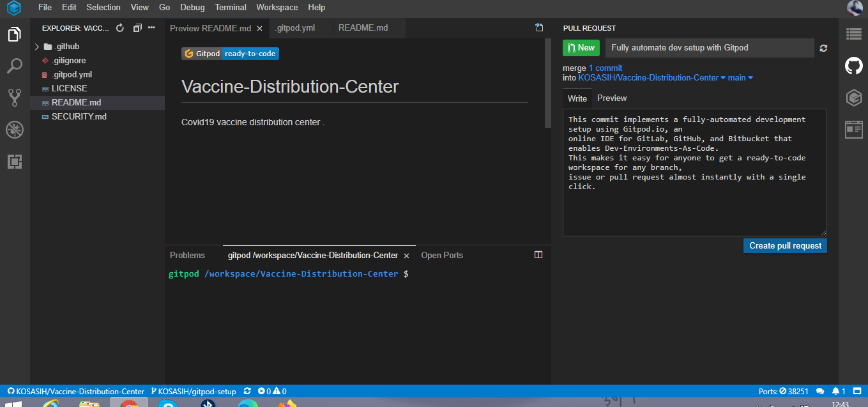Open the Extensions view in activity bar
This screenshot has height=407, width=868.
point(14,162)
